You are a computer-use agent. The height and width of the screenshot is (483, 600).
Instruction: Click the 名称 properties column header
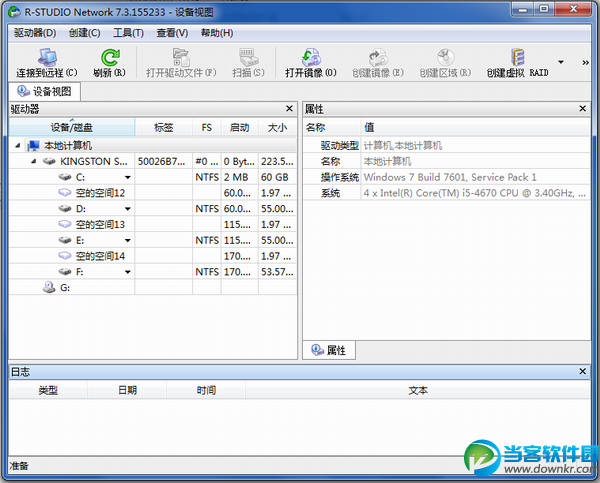pyautogui.click(x=332, y=127)
